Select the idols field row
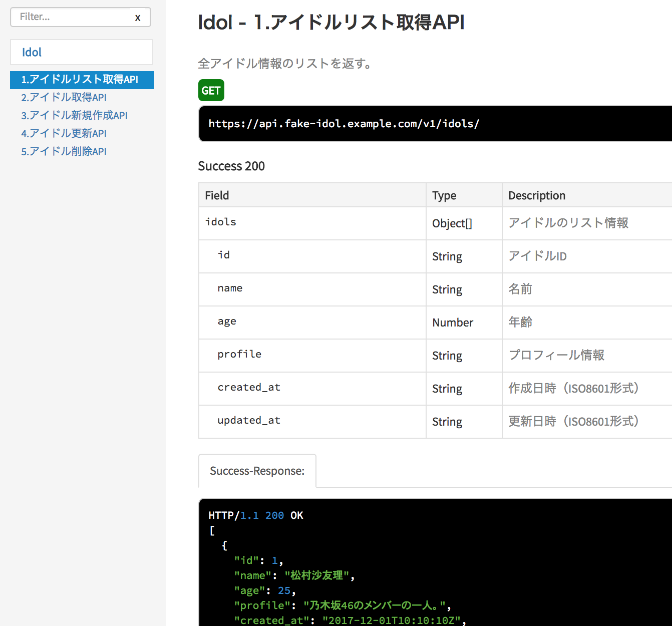The height and width of the screenshot is (626, 672). pos(221,222)
